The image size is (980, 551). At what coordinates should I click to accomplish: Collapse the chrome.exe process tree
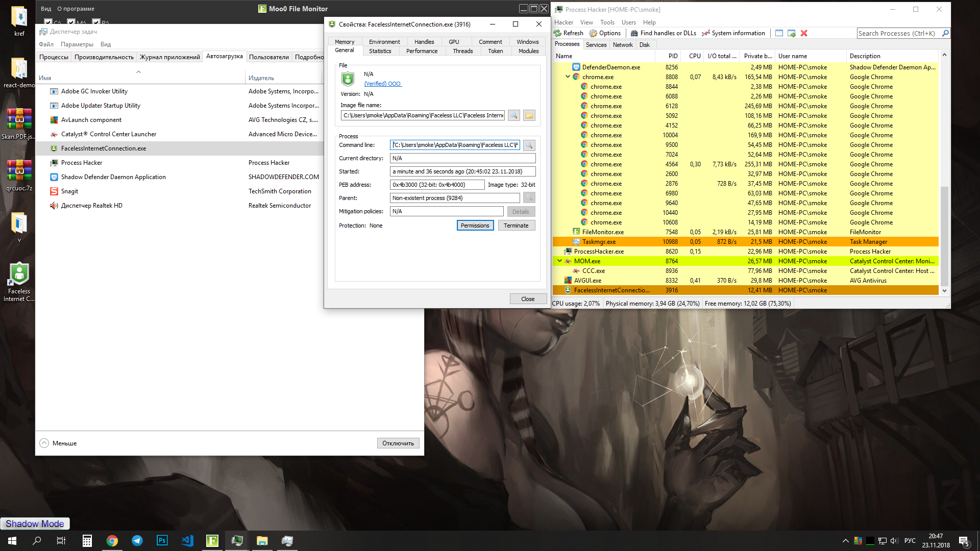tap(568, 77)
